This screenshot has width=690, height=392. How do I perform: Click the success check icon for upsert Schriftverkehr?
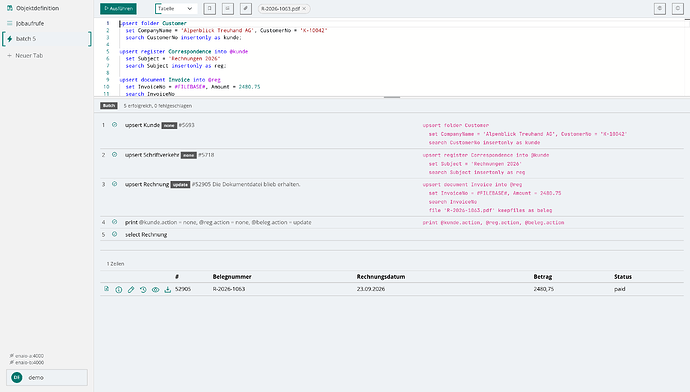click(114, 155)
